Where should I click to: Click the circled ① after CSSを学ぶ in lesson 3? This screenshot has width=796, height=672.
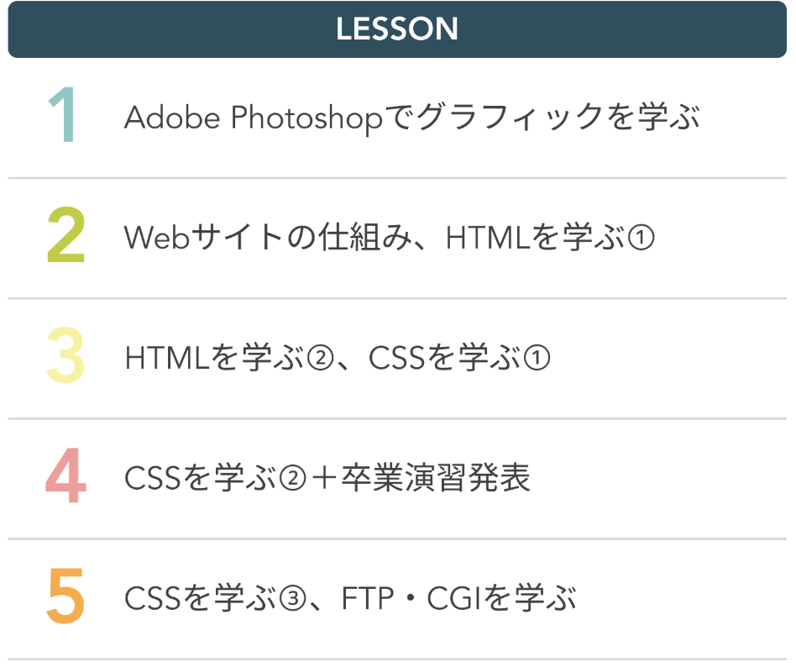point(537,358)
